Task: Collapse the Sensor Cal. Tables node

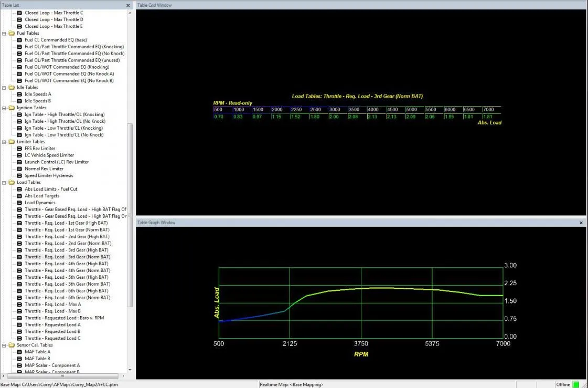Action: pyautogui.click(x=4, y=345)
